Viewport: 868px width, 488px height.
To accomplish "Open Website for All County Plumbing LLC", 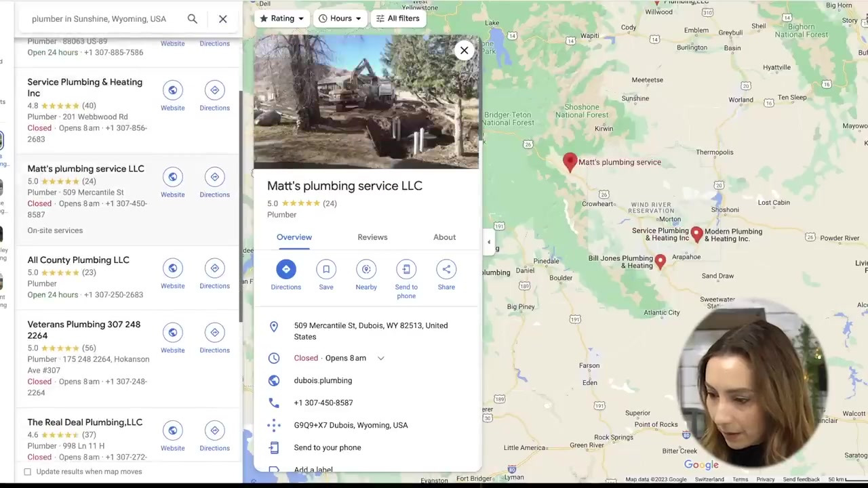I will [172, 274].
